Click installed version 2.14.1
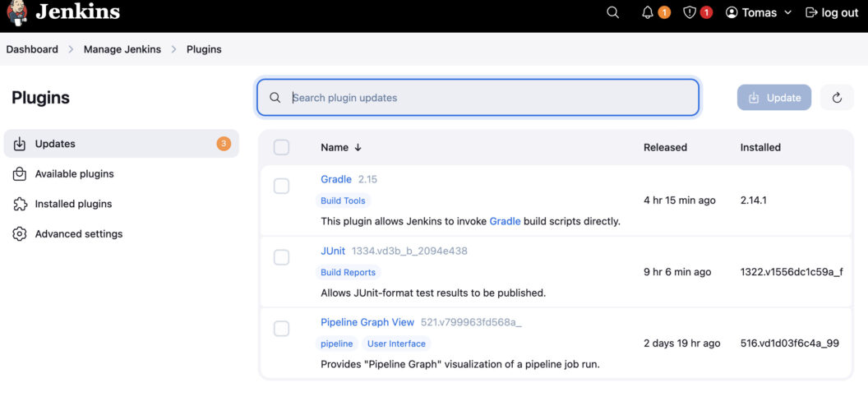Screen dimensions: 868x401 (754, 200)
